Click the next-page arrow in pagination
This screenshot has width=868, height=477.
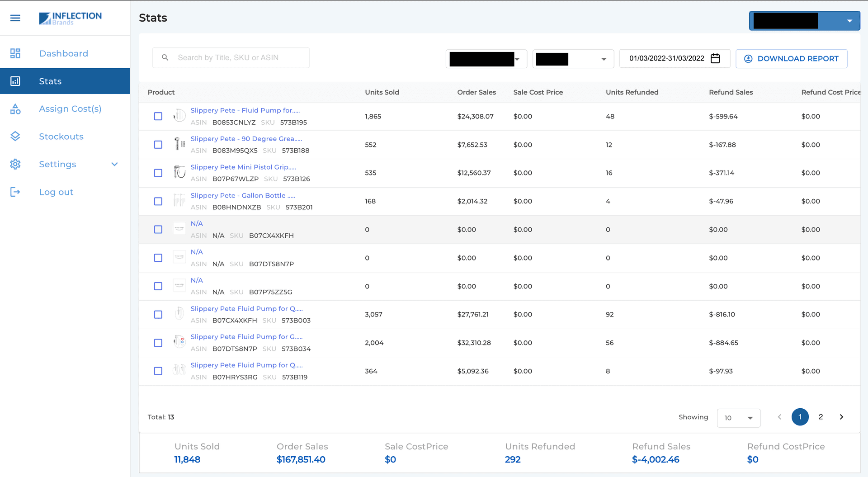(x=841, y=417)
